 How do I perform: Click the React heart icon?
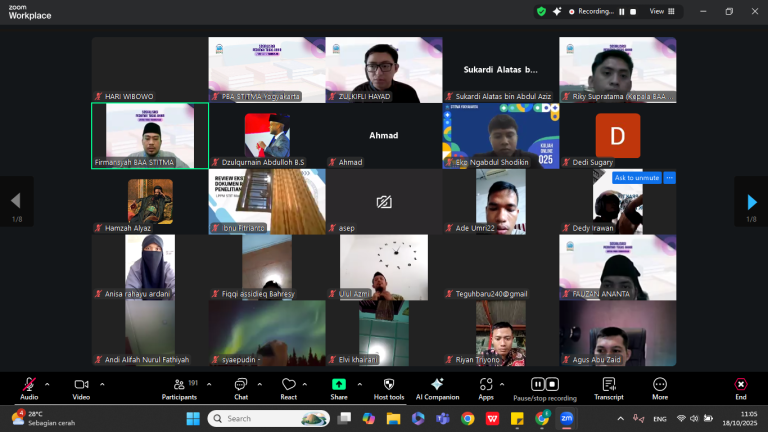tap(289, 385)
